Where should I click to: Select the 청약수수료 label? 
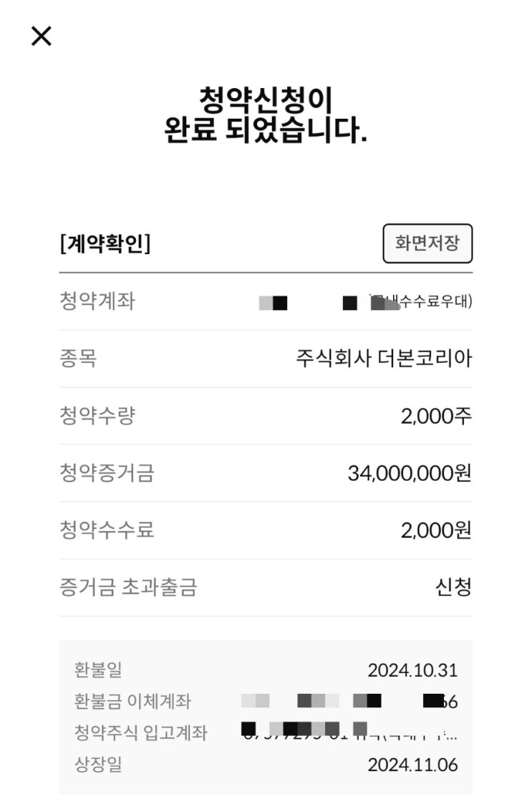click(107, 530)
